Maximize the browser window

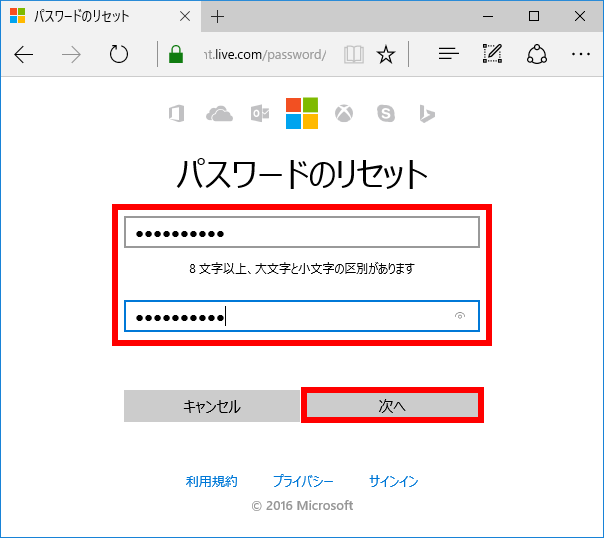click(x=534, y=16)
